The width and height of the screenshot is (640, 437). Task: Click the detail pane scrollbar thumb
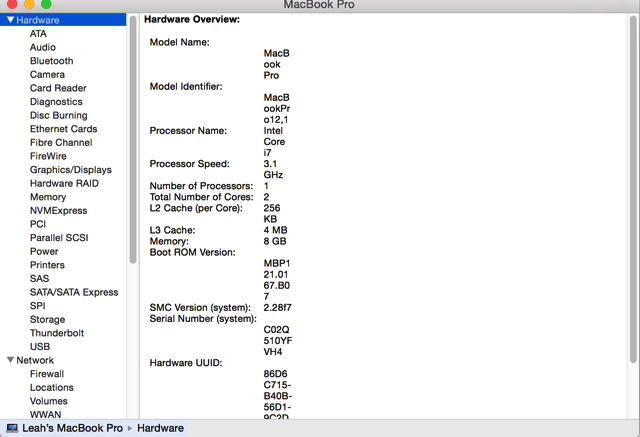(633, 189)
